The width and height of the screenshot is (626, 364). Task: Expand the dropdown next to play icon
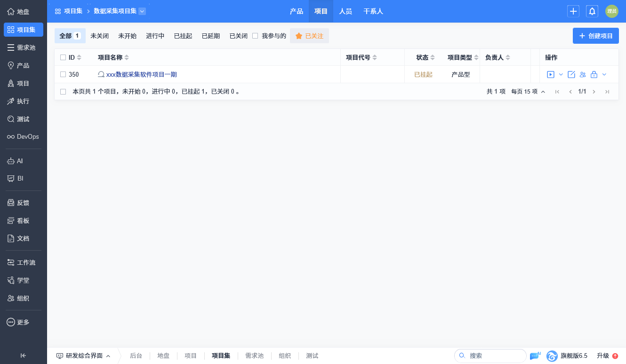(561, 74)
